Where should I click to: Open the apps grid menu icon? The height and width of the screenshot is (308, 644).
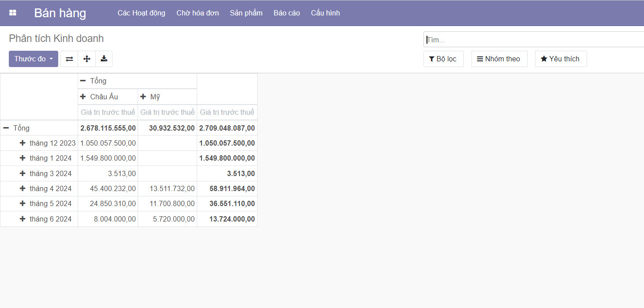[13, 13]
